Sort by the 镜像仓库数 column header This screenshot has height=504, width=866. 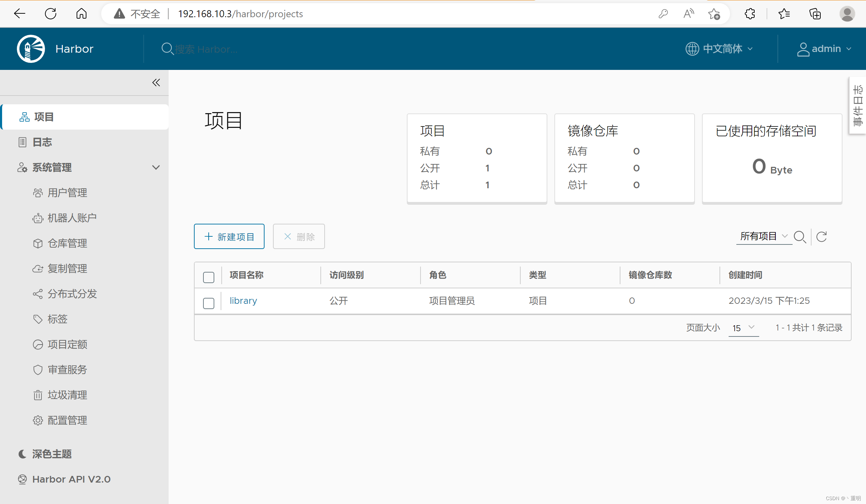(650, 275)
